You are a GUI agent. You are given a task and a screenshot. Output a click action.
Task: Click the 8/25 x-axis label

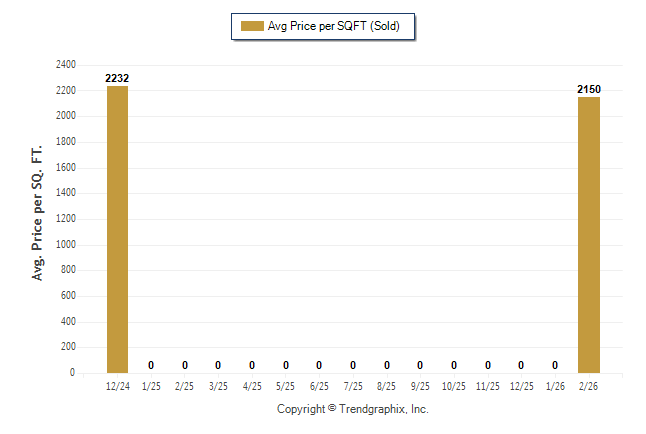click(387, 385)
